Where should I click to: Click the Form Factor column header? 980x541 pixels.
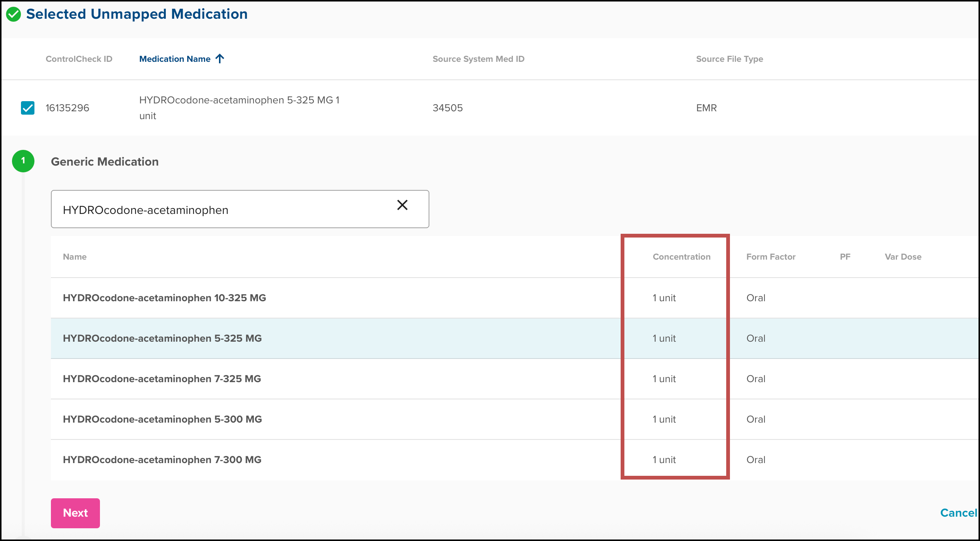click(x=771, y=257)
